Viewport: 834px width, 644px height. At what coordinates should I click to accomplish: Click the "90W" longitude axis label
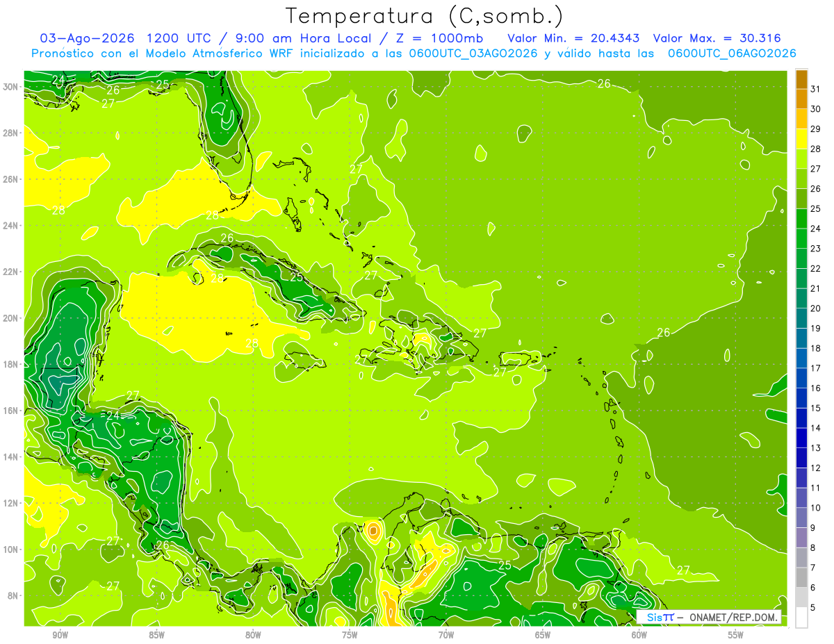[x=60, y=635]
